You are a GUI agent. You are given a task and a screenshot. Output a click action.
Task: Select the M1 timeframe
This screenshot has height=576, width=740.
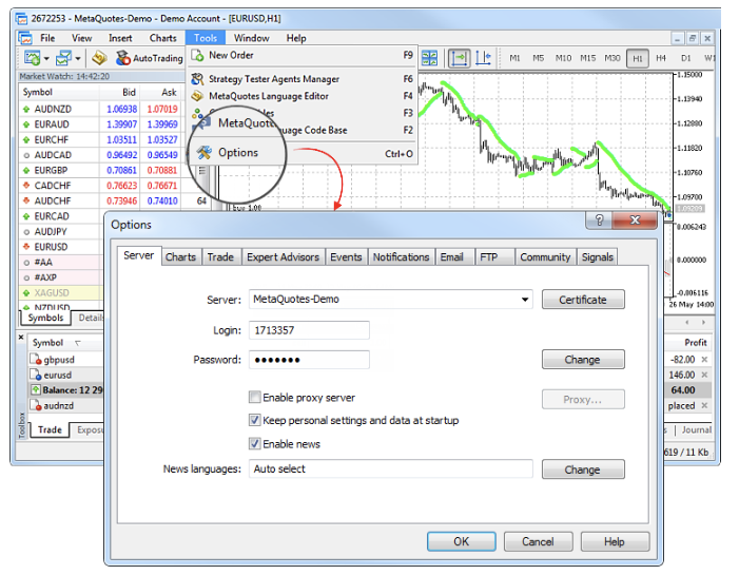click(514, 58)
